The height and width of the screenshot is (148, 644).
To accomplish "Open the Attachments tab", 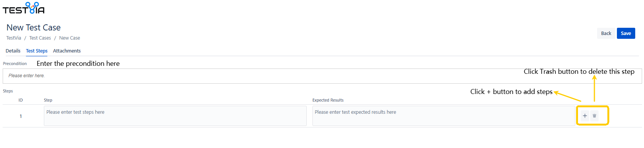I will click(x=67, y=51).
